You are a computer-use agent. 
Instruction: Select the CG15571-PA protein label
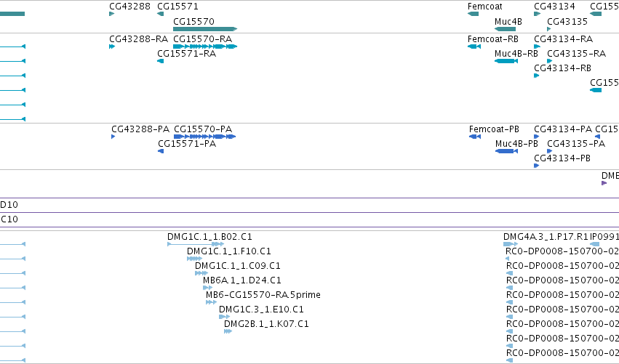pyautogui.click(x=187, y=144)
